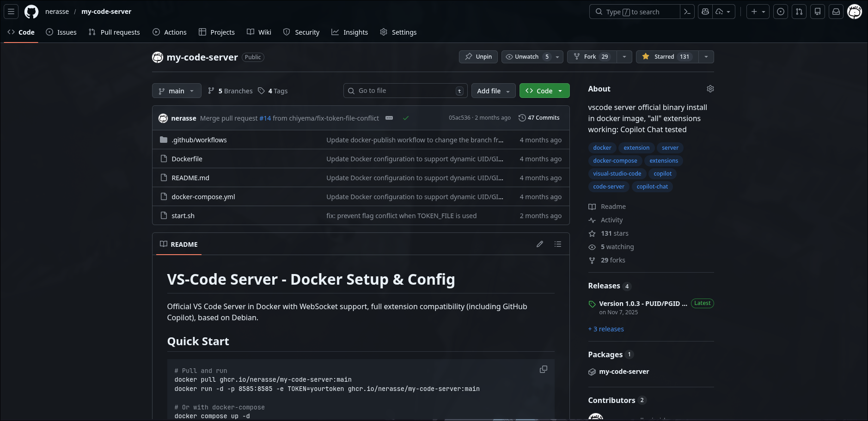Open the GitHub home page via the octocat logo
Screen dimensions: 868x421
(31, 11)
